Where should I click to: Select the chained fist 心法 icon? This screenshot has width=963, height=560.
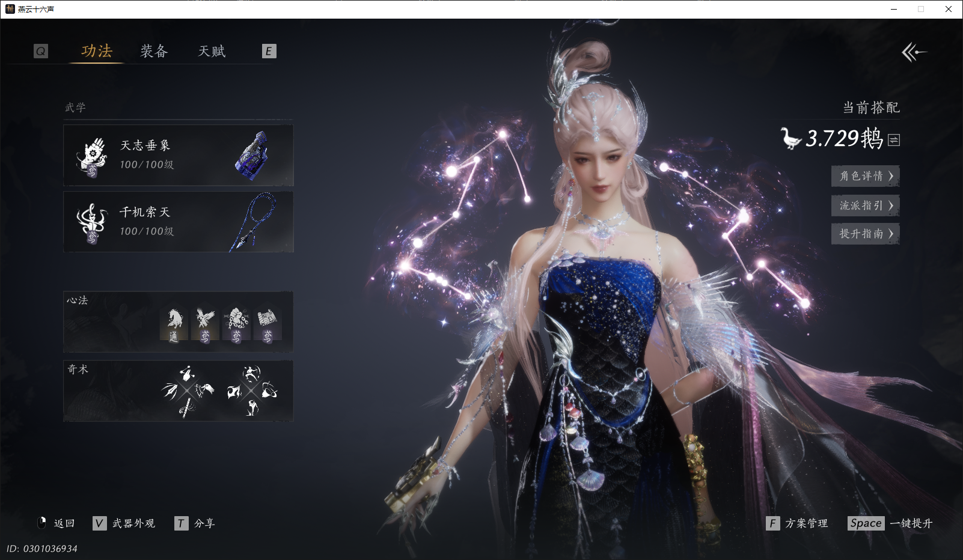coord(236,324)
